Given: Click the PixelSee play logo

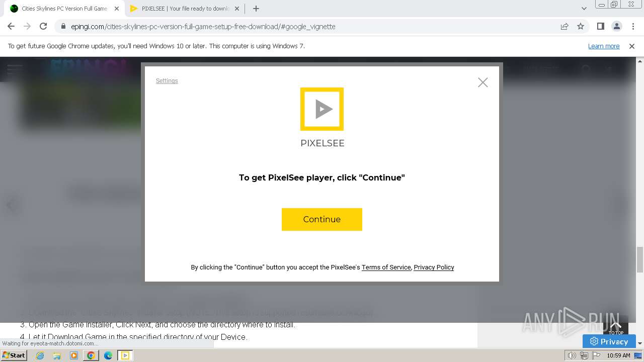Looking at the screenshot, I should [322, 109].
